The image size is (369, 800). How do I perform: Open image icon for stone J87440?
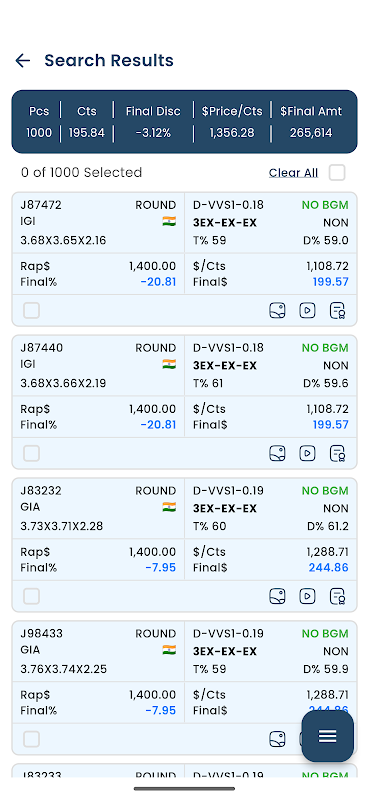tap(277, 453)
